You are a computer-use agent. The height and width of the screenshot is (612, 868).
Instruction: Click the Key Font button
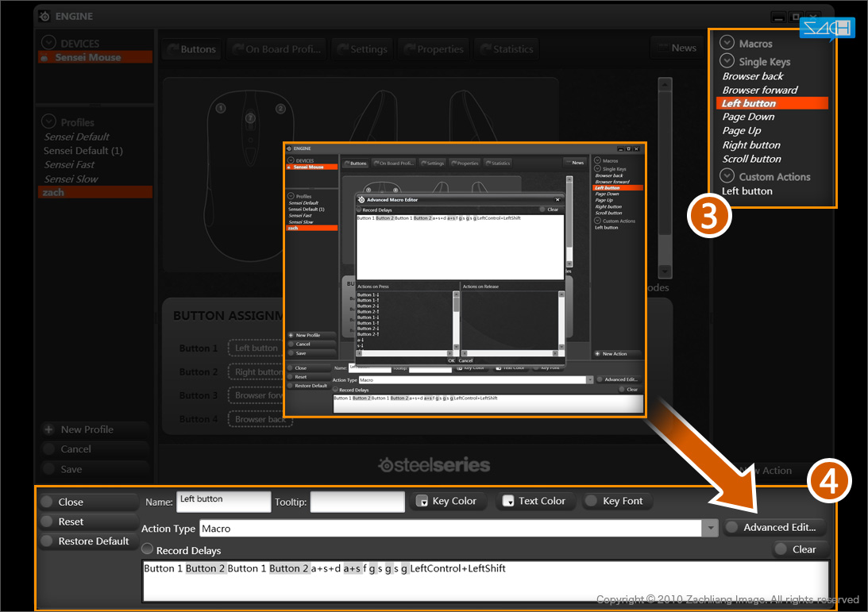point(617,502)
